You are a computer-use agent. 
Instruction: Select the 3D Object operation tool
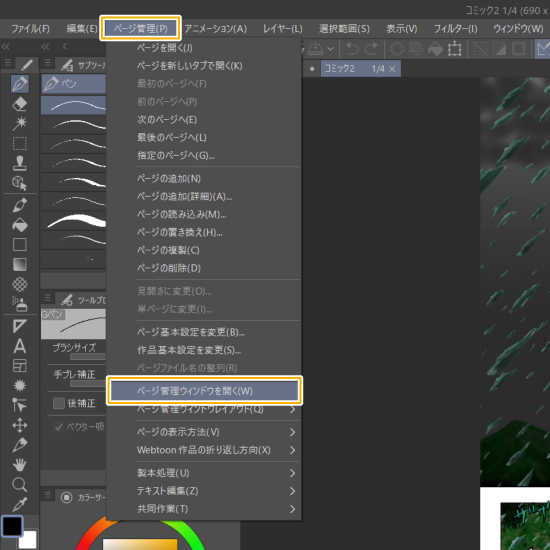pyautogui.click(x=20, y=183)
